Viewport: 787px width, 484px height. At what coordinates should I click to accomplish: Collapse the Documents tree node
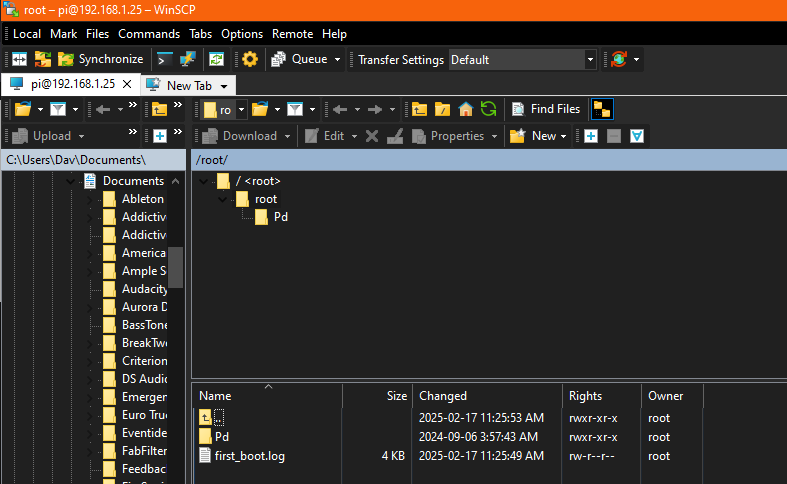pos(71,181)
